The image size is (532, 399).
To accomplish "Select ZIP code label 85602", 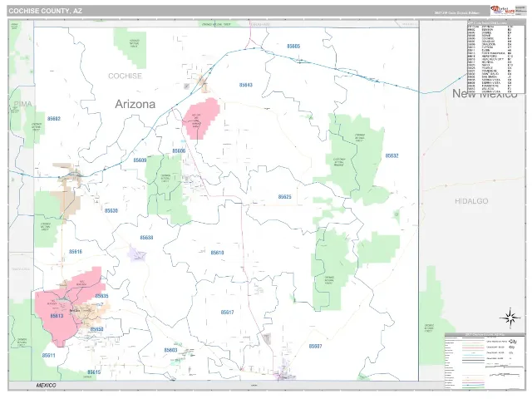I will pyautogui.click(x=54, y=118).
